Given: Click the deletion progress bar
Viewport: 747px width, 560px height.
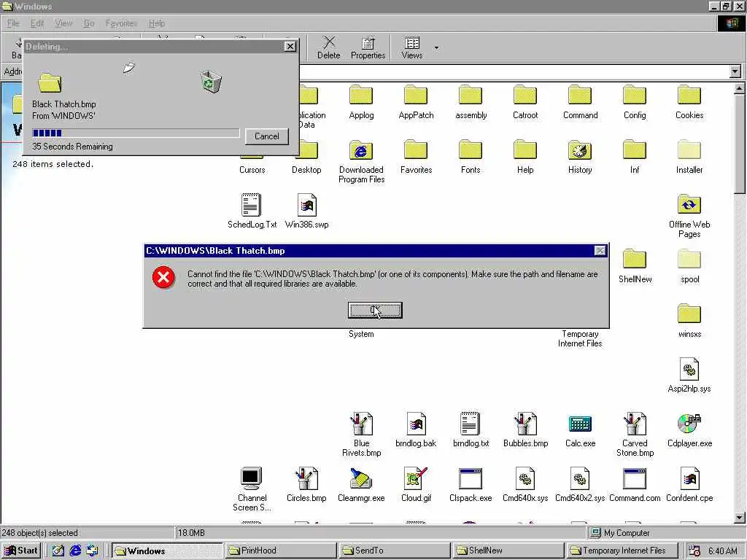Looking at the screenshot, I should tap(136, 133).
